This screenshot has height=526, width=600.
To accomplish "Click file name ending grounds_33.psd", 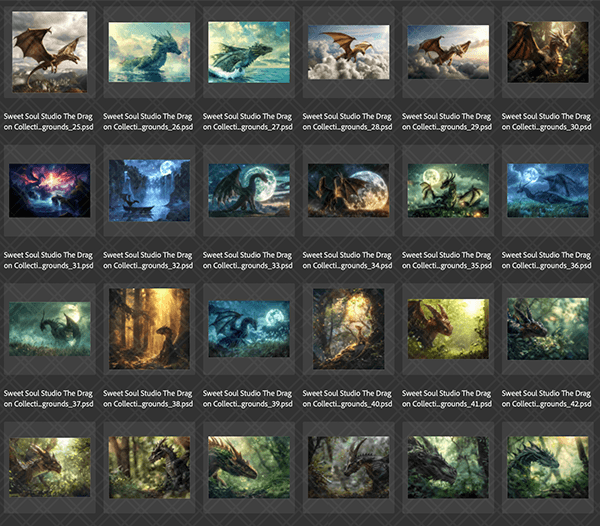I will click(248, 260).
